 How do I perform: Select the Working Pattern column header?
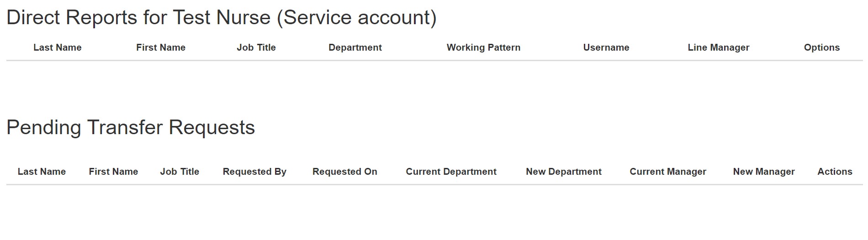coord(484,47)
